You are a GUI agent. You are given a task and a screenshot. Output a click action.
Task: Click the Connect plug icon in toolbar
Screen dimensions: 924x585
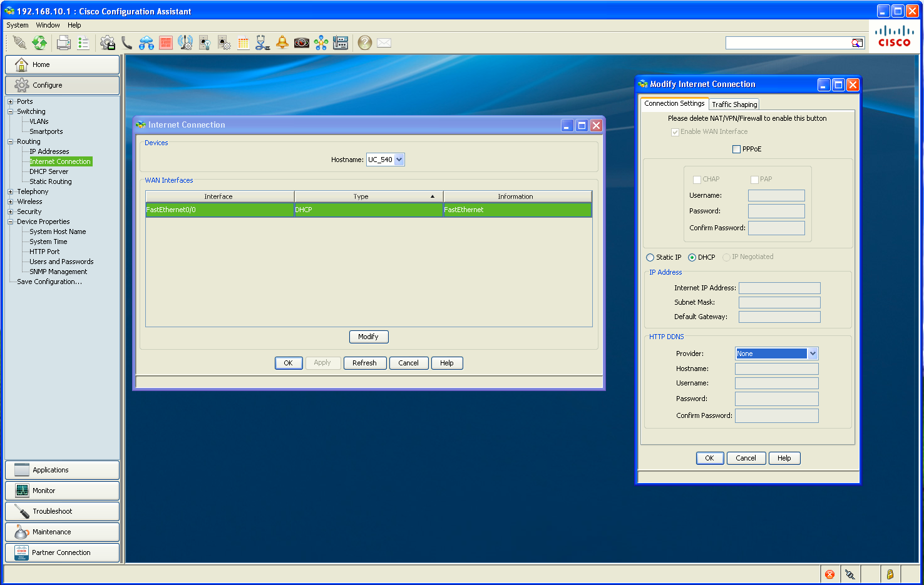19,43
